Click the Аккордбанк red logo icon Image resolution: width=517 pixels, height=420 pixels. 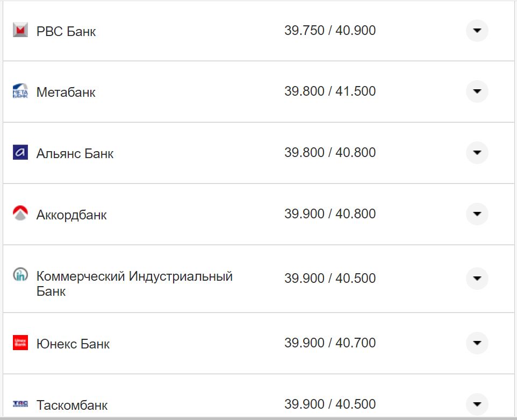tap(20, 214)
